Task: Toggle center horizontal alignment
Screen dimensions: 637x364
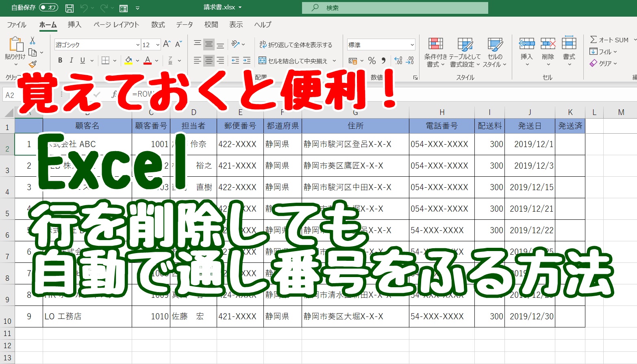Action: [x=209, y=61]
